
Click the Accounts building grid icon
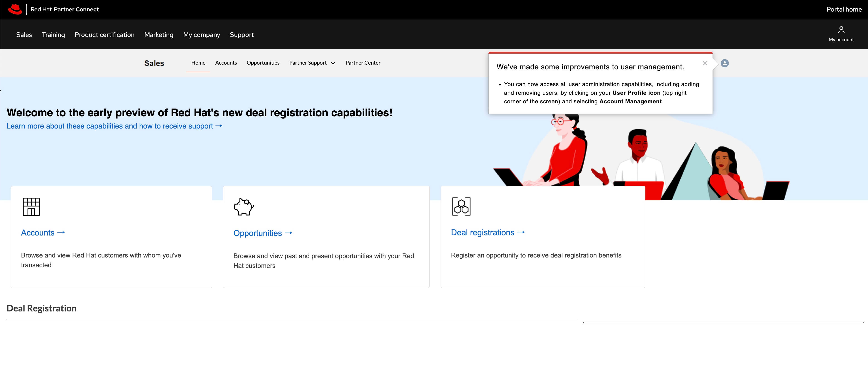[31, 206]
